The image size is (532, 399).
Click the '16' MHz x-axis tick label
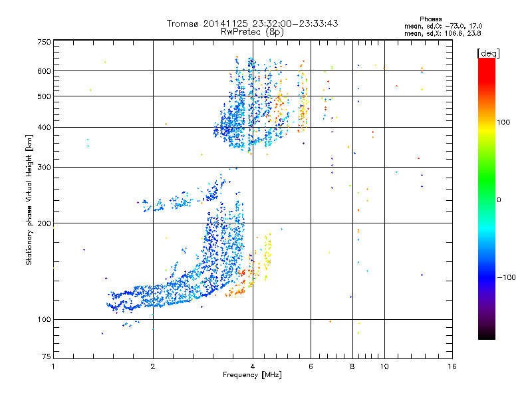coord(452,366)
